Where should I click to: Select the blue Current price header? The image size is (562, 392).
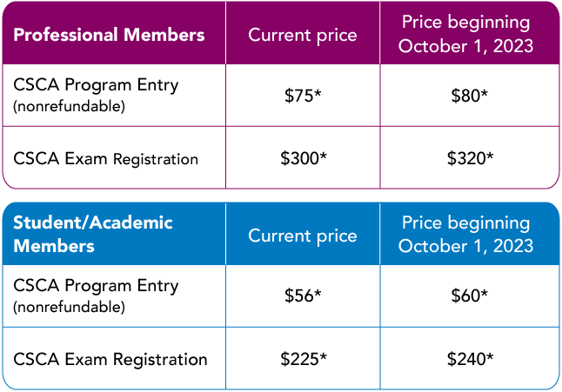(303, 236)
